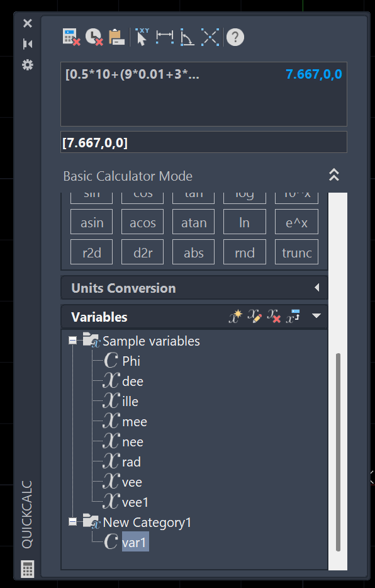Toggle palette auto-hide
Screen dimensions: 375x588
click(27, 43)
